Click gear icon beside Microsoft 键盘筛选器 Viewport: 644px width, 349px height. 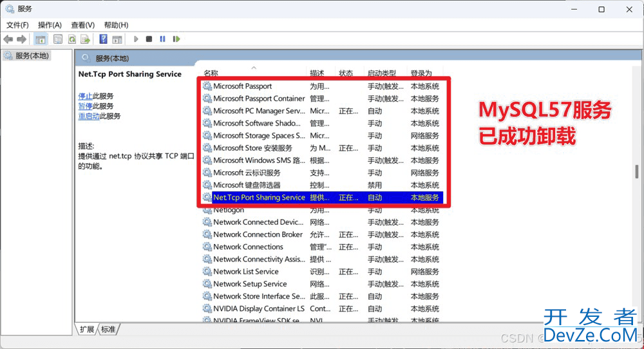click(x=207, y=185)
